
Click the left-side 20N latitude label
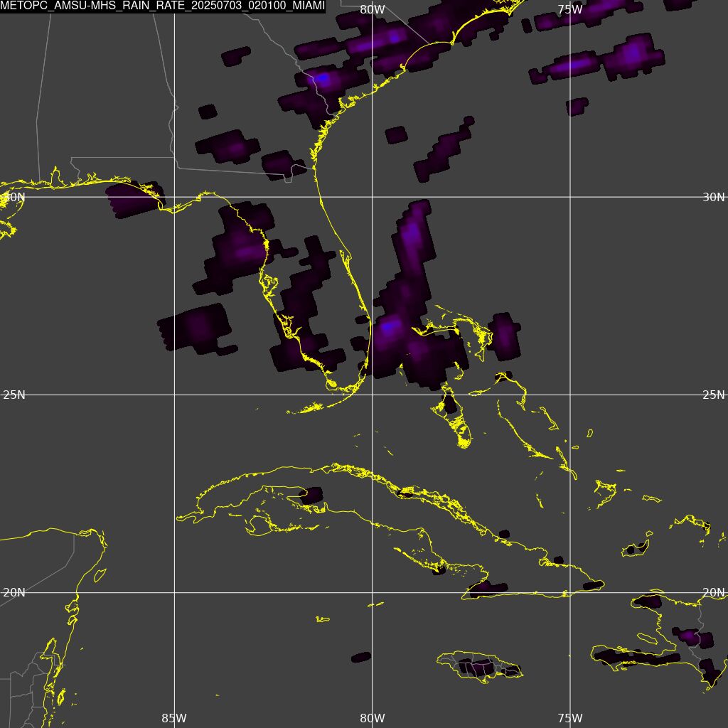(x=14, y=593)
